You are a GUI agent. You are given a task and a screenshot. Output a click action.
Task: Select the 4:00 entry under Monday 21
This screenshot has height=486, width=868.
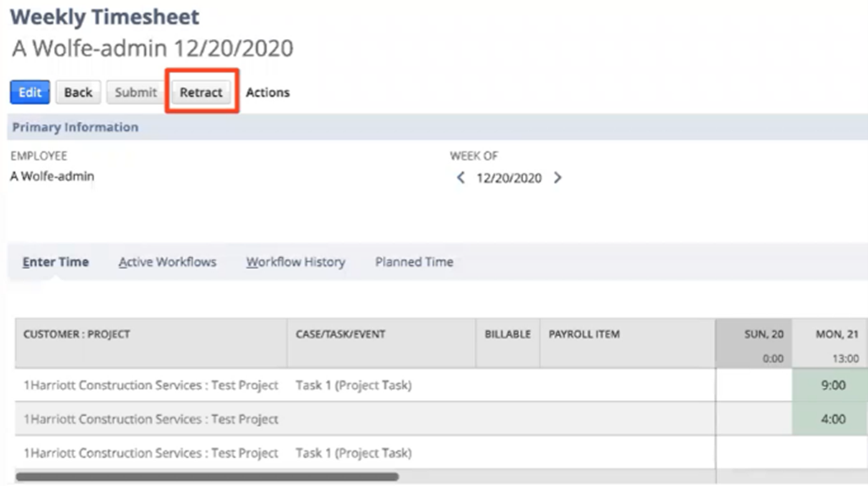click(833, 418)
